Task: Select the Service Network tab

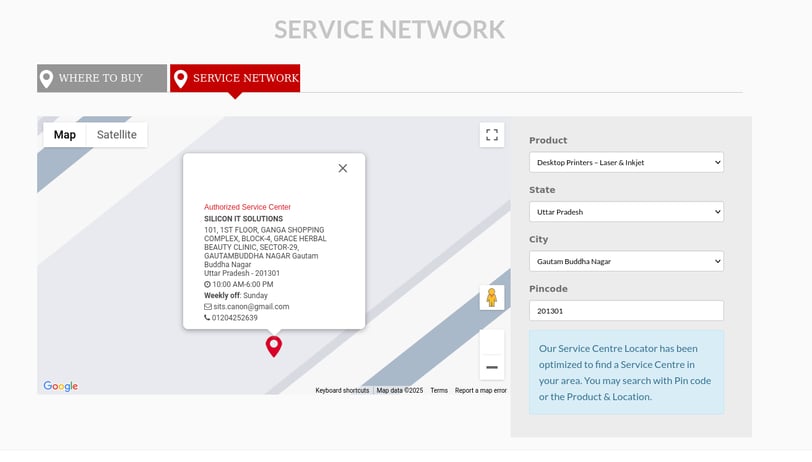Action: coord(235,78)
